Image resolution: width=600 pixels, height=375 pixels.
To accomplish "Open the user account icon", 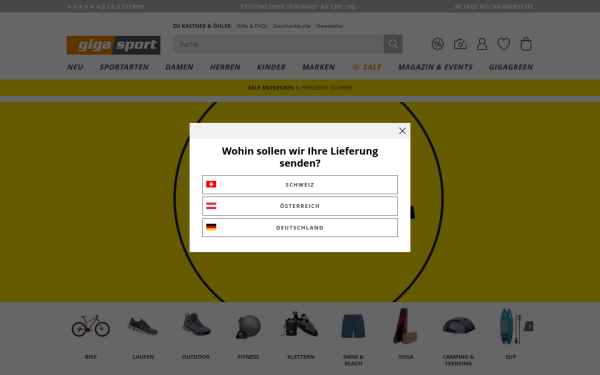I will tap(482, 44).
